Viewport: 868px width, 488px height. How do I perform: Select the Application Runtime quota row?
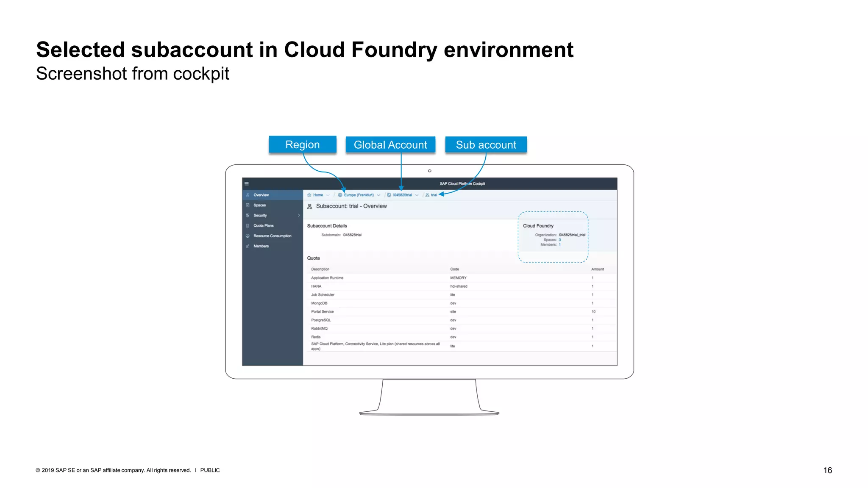click(x=461, y=278)
